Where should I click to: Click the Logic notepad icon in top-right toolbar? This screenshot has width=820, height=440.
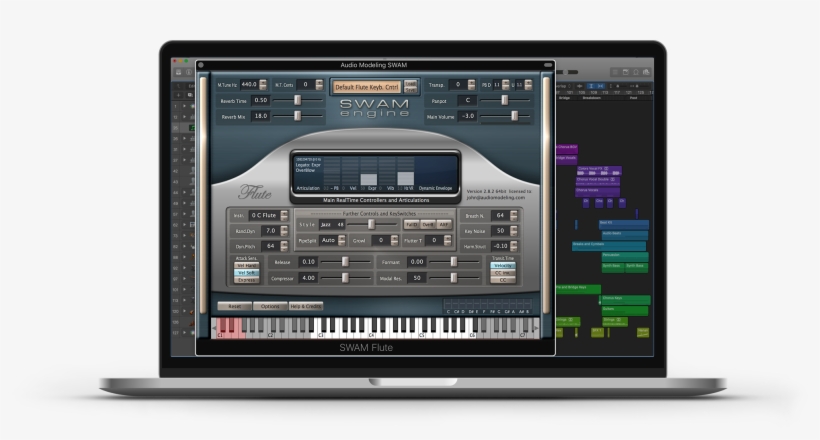coord(626,72)
